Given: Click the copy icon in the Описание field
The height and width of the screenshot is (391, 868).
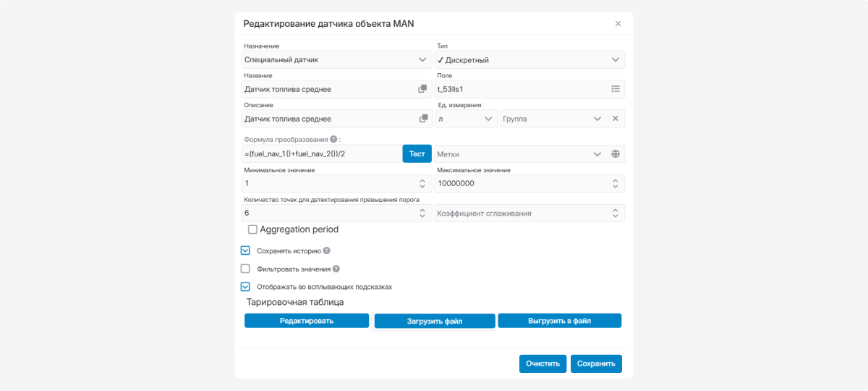Looking at the screenshot, I should 423,119.
